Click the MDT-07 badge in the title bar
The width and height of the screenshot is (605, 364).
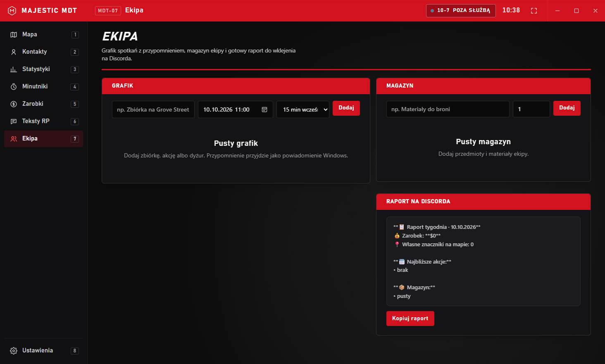coord(108,11)
